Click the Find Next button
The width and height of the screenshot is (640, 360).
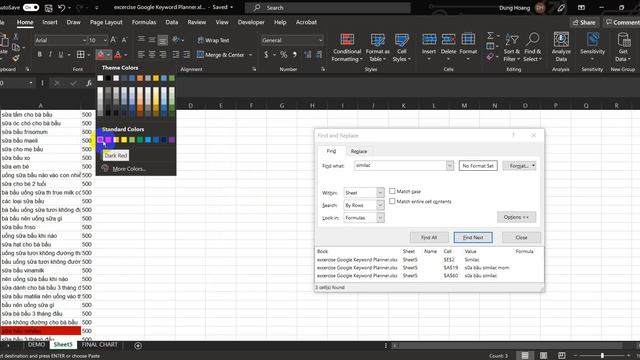(473, 238)
